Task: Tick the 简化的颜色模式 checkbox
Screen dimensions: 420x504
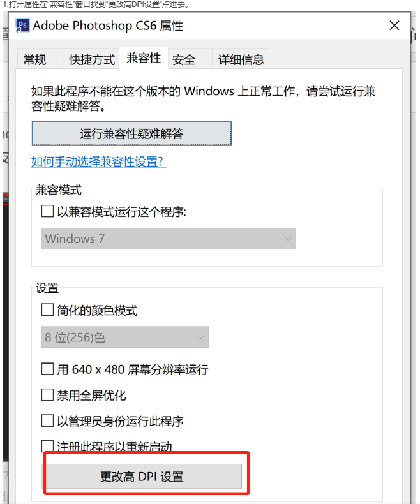Action: click(x=48, y=311)
